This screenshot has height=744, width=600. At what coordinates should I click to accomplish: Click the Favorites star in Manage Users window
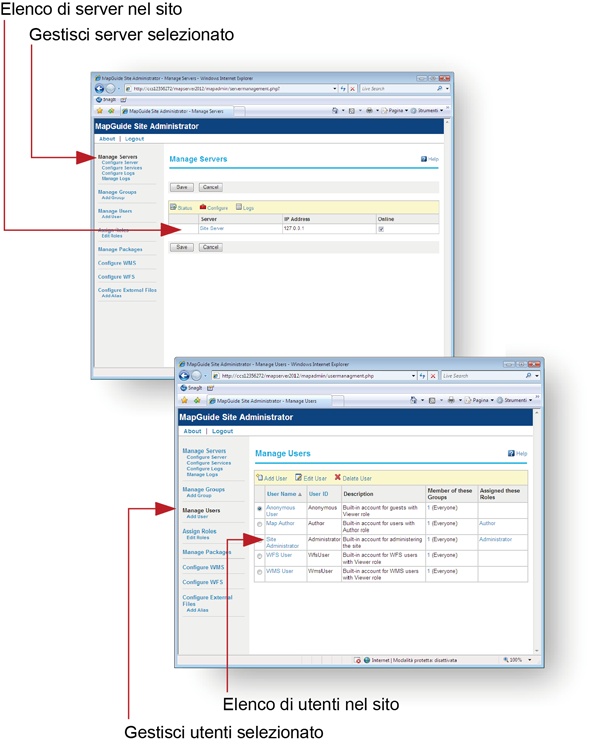pos(185,400)
